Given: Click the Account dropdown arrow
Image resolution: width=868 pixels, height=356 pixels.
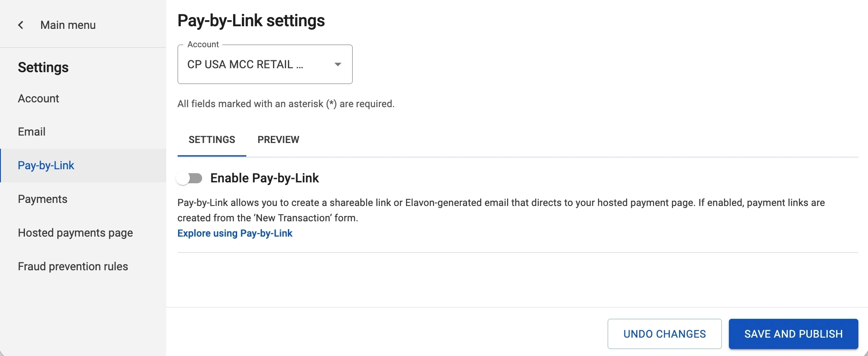Looking at the screenshot, I should coord(338,64).
